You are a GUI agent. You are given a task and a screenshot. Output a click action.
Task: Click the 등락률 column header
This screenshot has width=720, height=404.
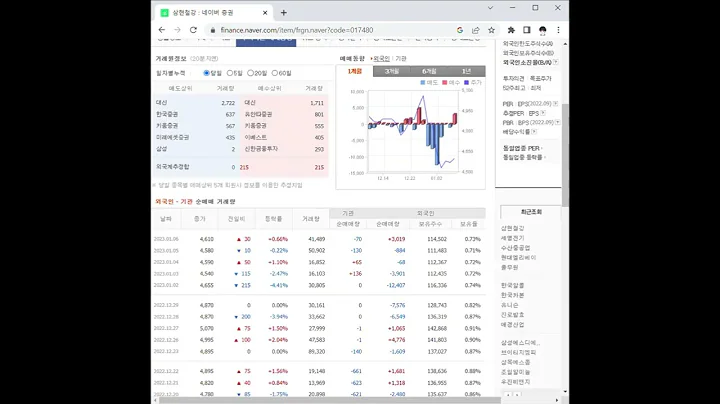tap(273, 219)
